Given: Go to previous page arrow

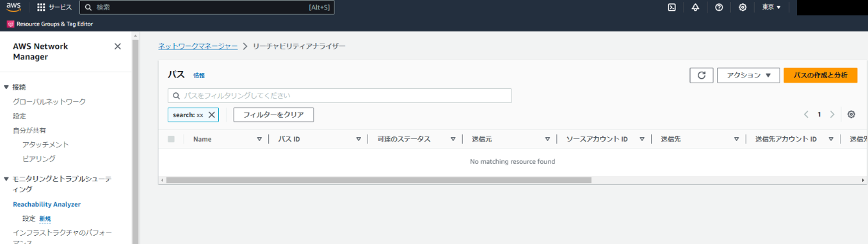Looking at the screenshot, I should pos(807,115).
